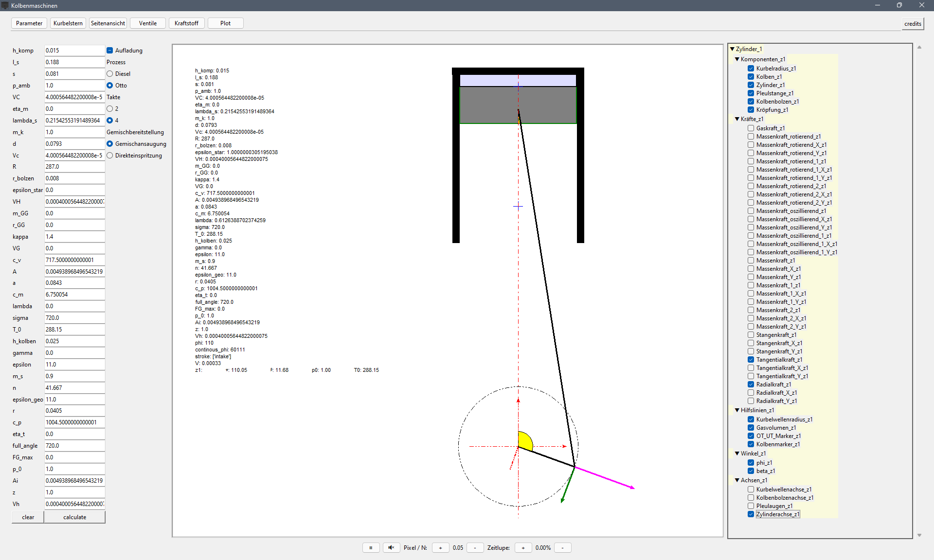The image size is (934, 560).
Task: Select the Diesel process option
Action: [x=110, y=74]
